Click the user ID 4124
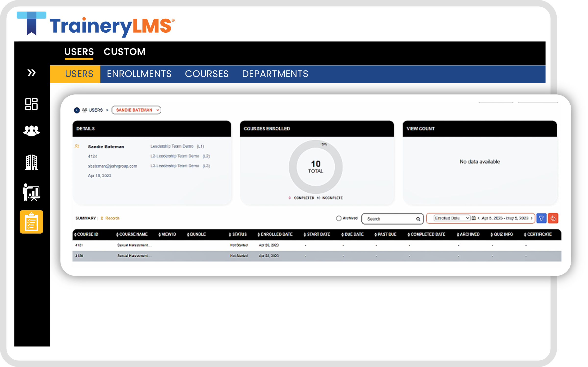Viewport: 588px width, 367px height. (x=93, y=156)
